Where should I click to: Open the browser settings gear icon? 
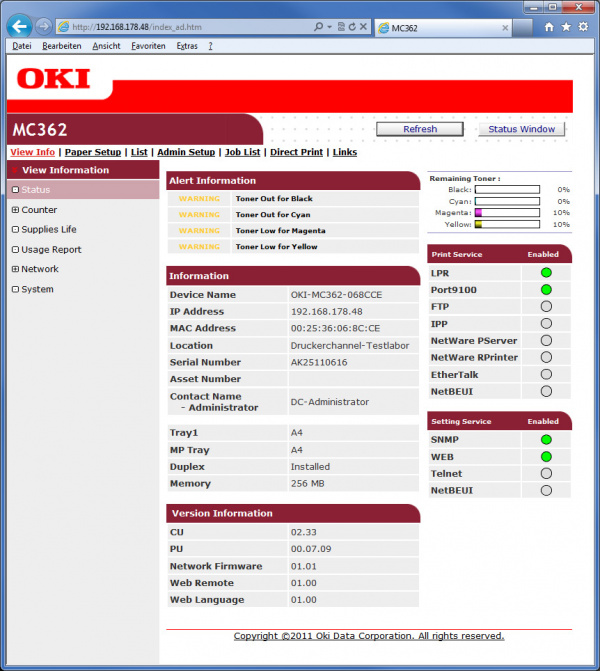point(583,27)
